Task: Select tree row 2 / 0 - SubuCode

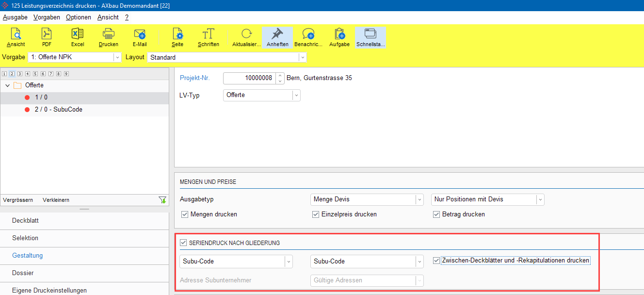Action: 84,110
